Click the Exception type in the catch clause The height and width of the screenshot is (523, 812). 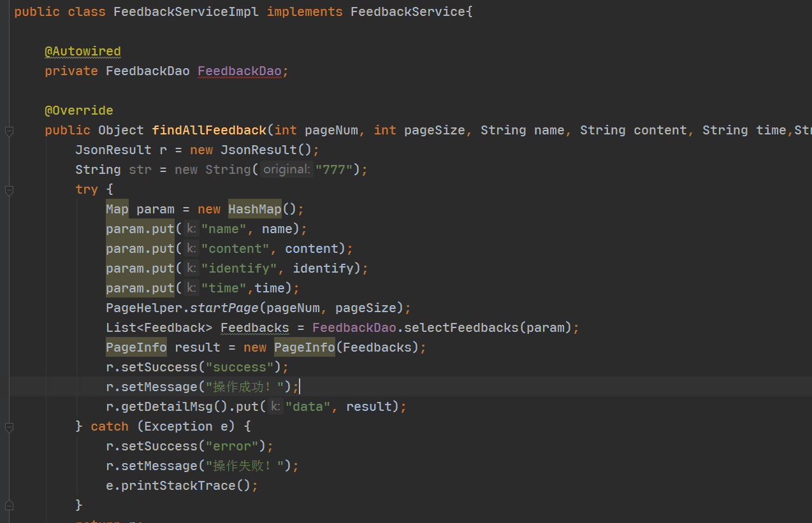(178, 426)
